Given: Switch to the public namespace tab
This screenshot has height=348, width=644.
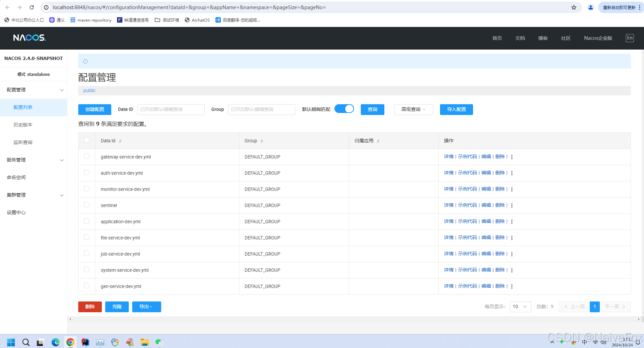Looking at the screenshot, I should click(x=89, y=90).
